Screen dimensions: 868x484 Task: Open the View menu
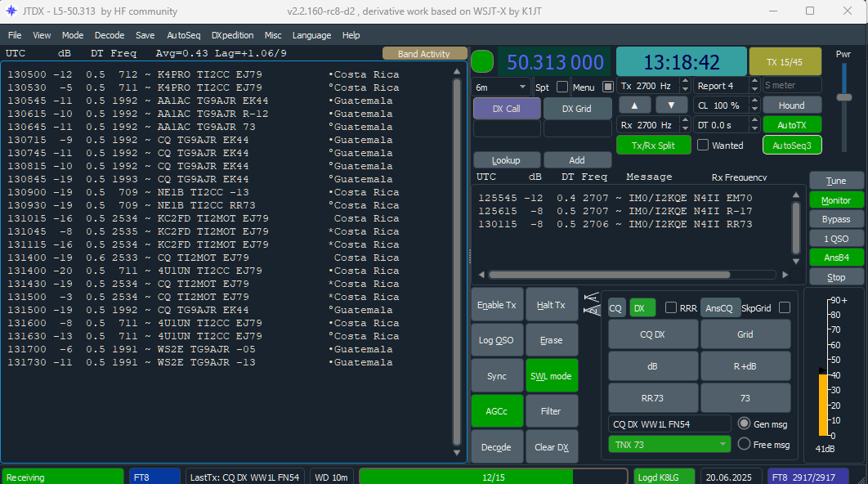click(x=42, y=35)
